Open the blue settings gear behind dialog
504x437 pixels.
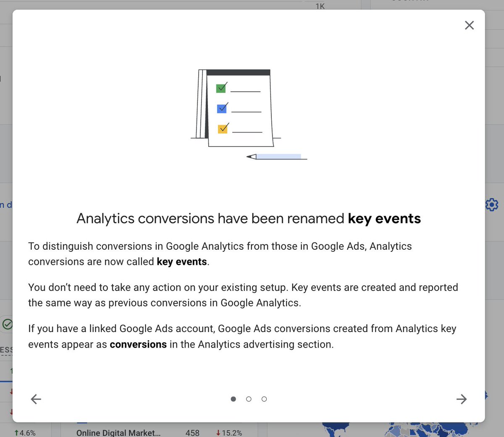pyautogui.click(x=491, y=205)
